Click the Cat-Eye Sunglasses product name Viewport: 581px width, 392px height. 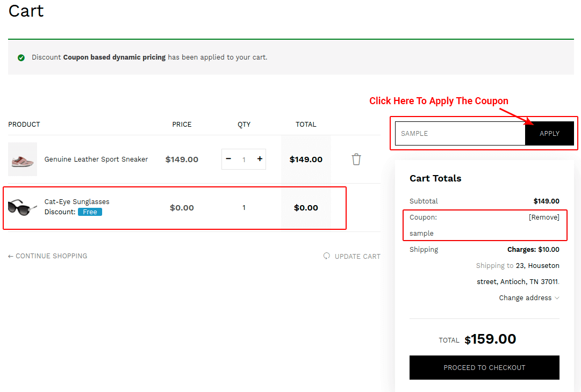77,201
